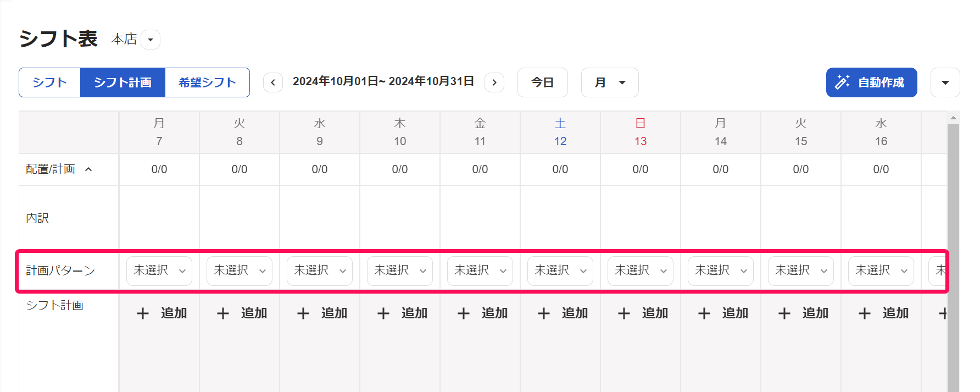Screen dimensions: 980x392
Task: Go to next month with right arrow
Action: point(494,82)
